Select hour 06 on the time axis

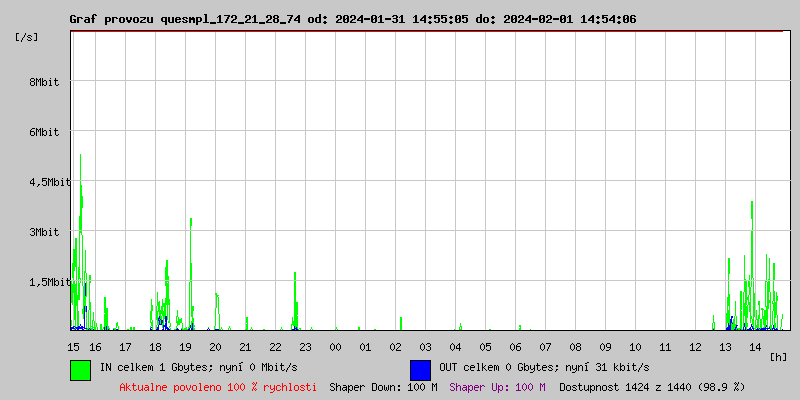point(515,347)
